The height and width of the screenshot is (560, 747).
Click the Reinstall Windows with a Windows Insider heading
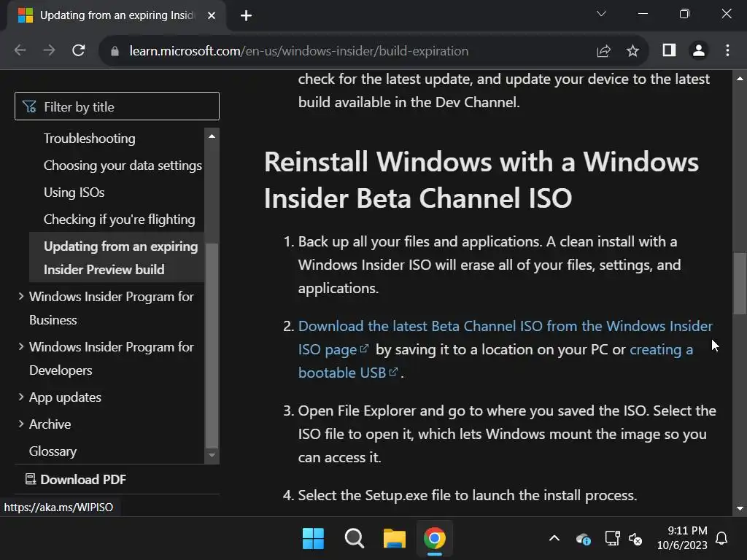pos(481,179)
